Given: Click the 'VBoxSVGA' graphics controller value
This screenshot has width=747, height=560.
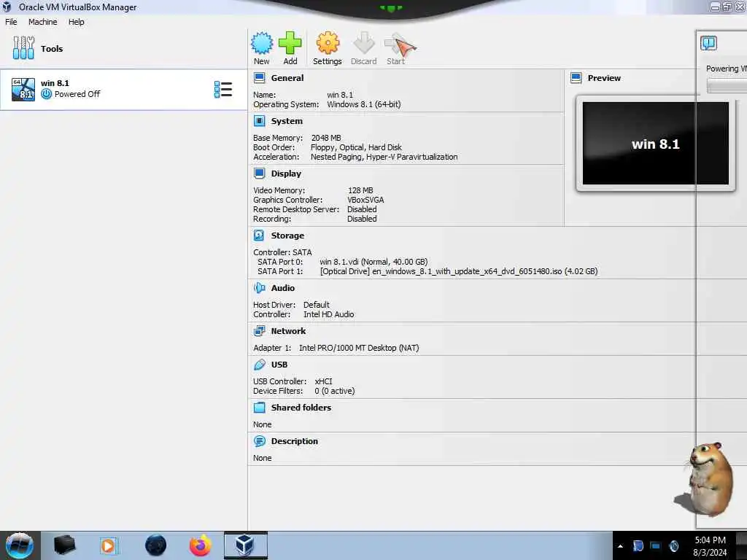Looking at the screenshot, I should pyautogui.click(x=365, y=200).
